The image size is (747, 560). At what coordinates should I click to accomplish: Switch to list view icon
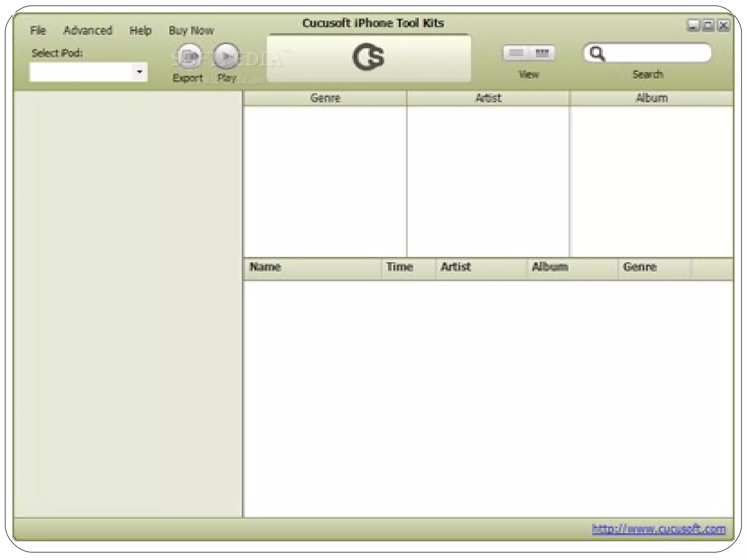coord(516,53)
